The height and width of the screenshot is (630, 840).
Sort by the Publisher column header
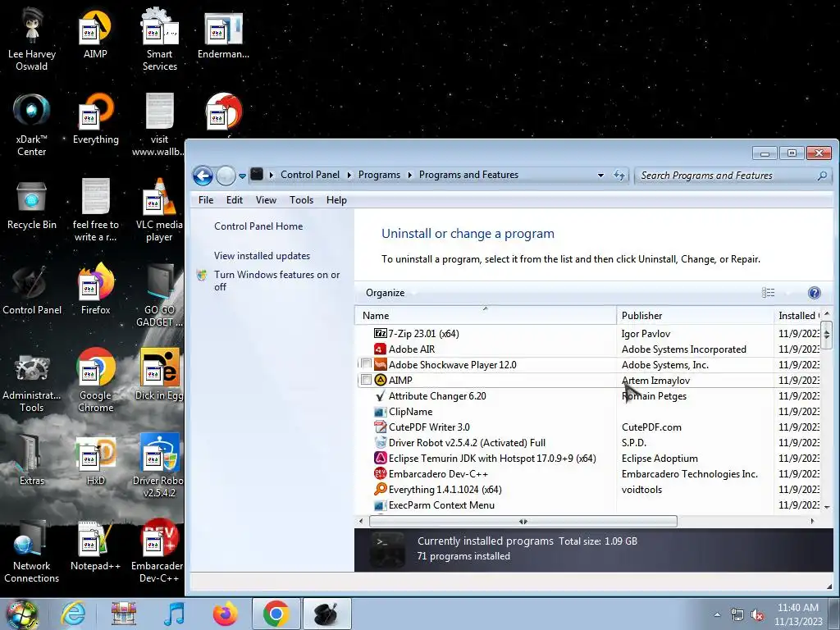pos(695,316)
